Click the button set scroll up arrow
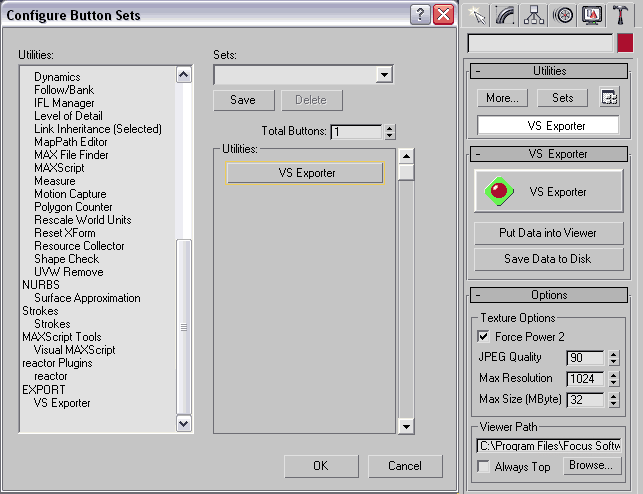Screen dimensions: 643x494 (406, 156)
